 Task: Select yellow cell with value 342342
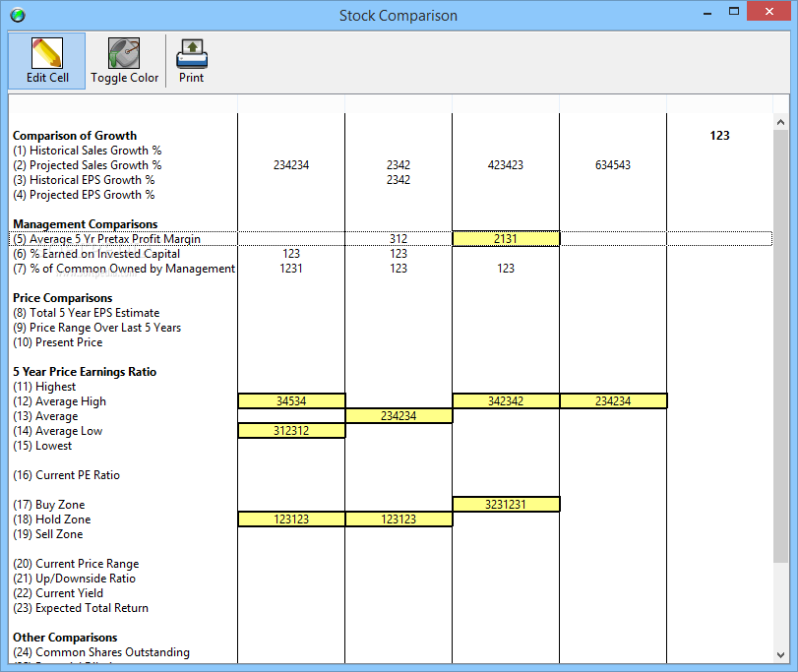(x=506, y=400)
